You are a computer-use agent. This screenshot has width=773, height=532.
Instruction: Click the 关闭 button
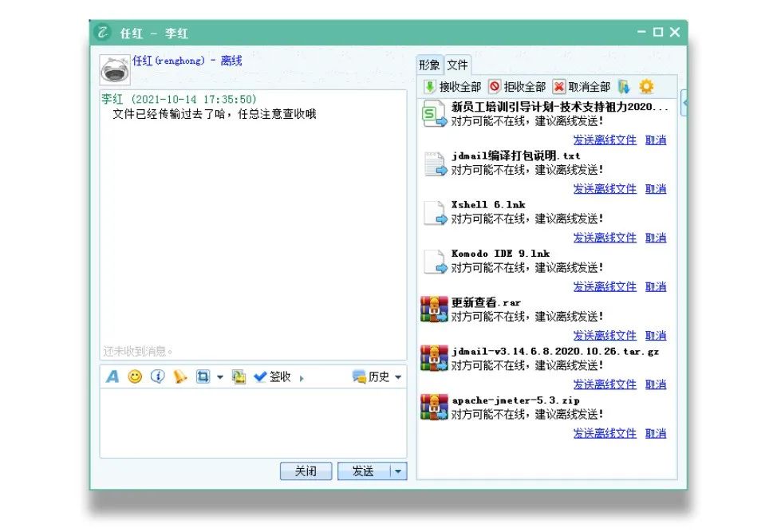(306, 471)
